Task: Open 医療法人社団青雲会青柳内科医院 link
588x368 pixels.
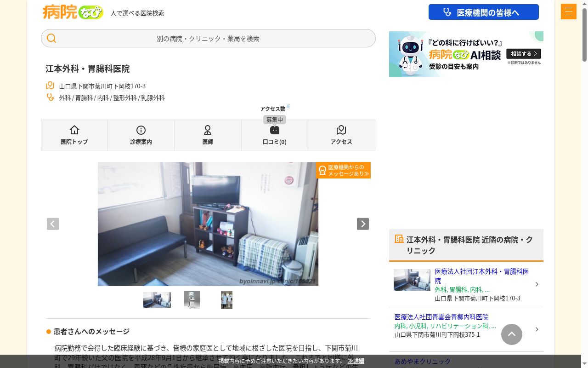Action: pos(441,317)
